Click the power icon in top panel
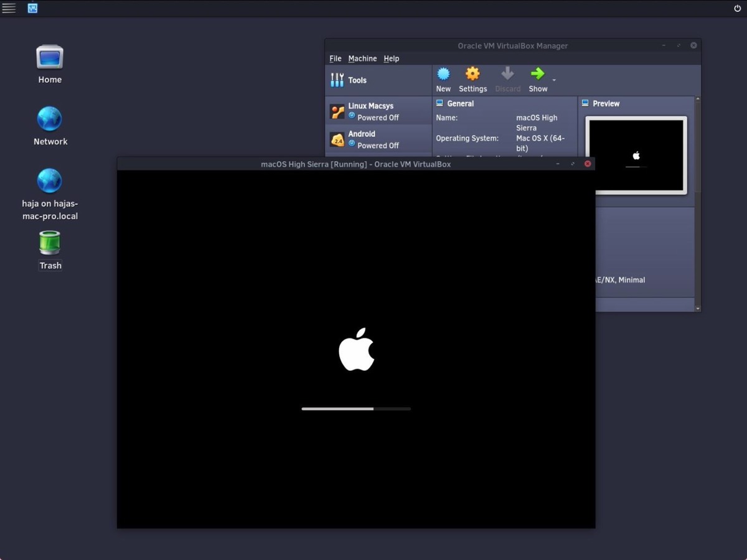The height and width of the screenshot is (560, 747). click(x=738, y=9)
